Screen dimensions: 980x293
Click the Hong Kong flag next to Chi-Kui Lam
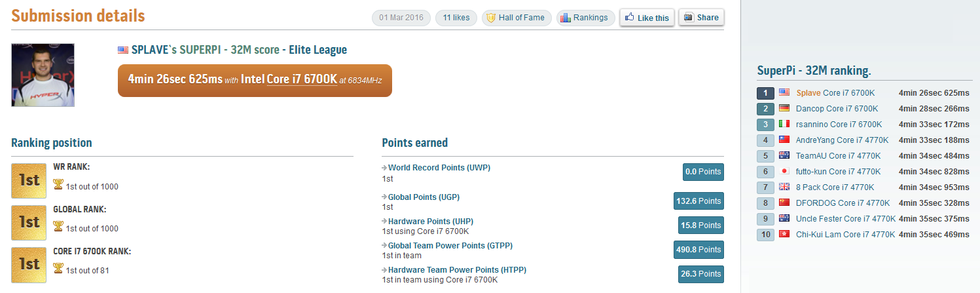click(x=784, y=234)
